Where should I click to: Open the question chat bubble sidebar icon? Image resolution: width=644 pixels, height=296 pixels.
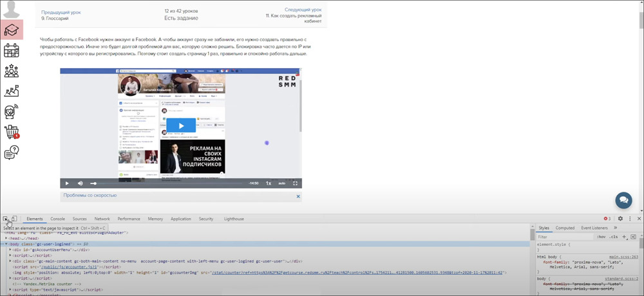12,153
